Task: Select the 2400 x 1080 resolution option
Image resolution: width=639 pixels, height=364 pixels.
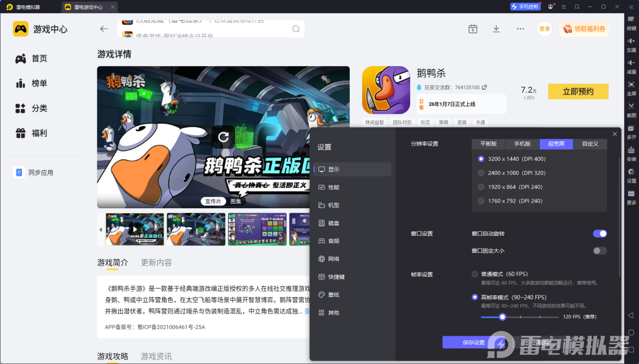Action: 481,172
